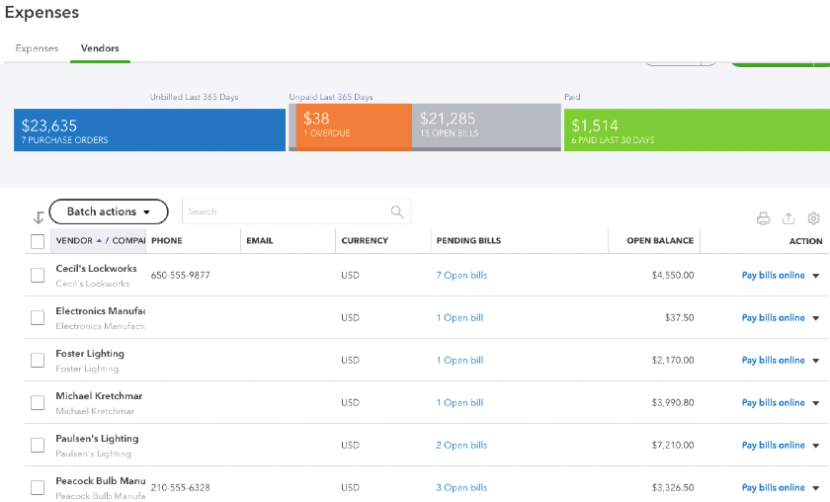830x502 pixels.
Task: Select the Vendors tab
Action: 99,48
